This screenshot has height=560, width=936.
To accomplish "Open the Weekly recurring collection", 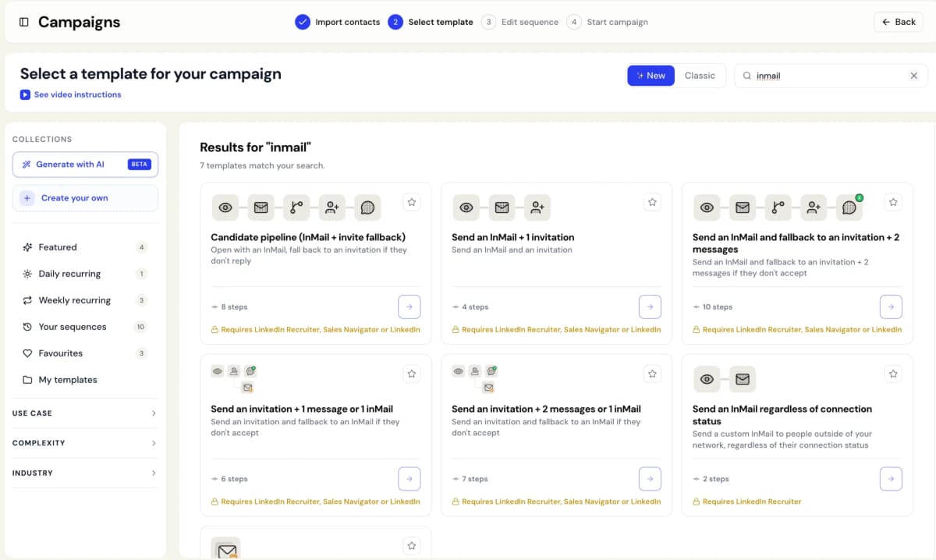I will (x=85, y=300).
